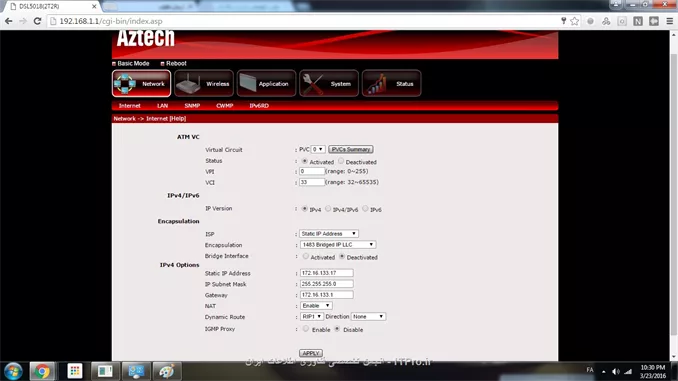Open the CWMP submenu tab
Viewport: 678px width, 381px height.
224,106
